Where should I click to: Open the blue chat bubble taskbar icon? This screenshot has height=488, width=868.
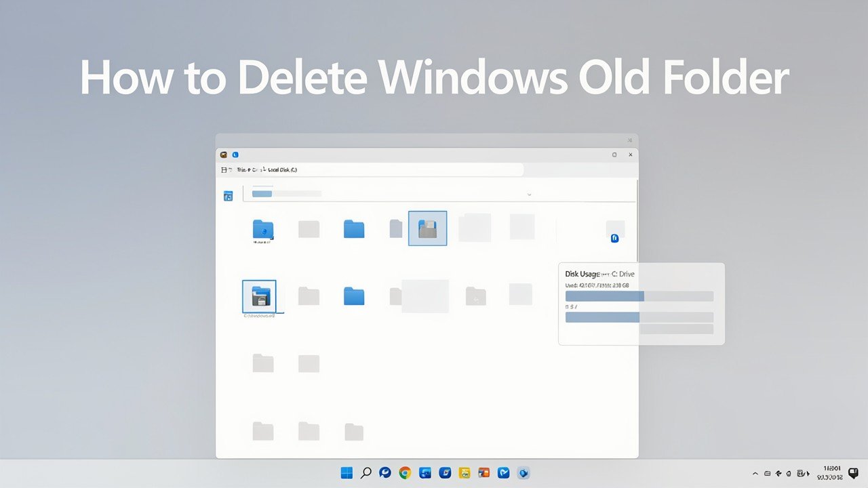(385, 473)
